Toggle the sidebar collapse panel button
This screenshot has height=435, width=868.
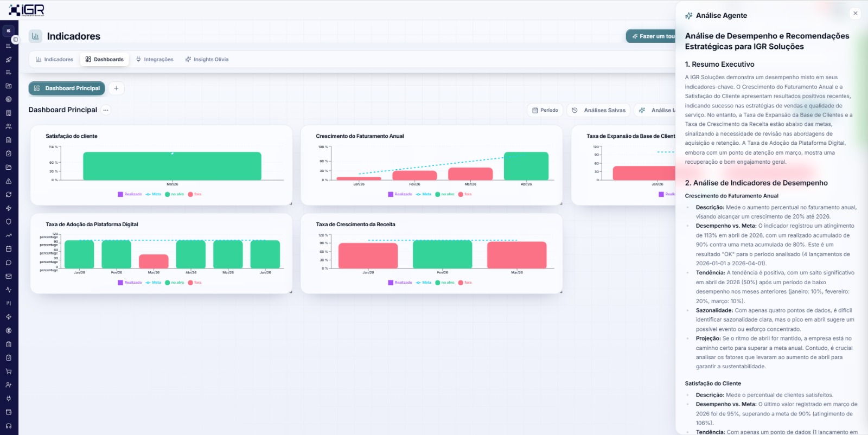15,39
